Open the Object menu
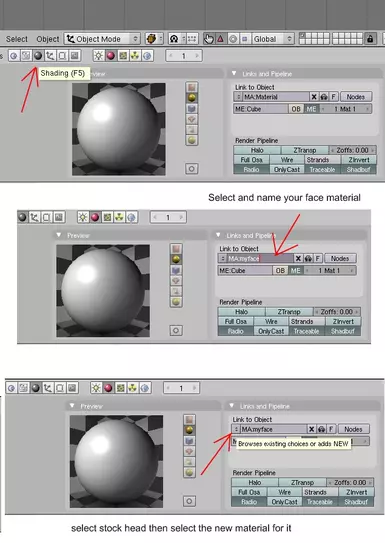 pyautogui.click(x=48, y=39)
